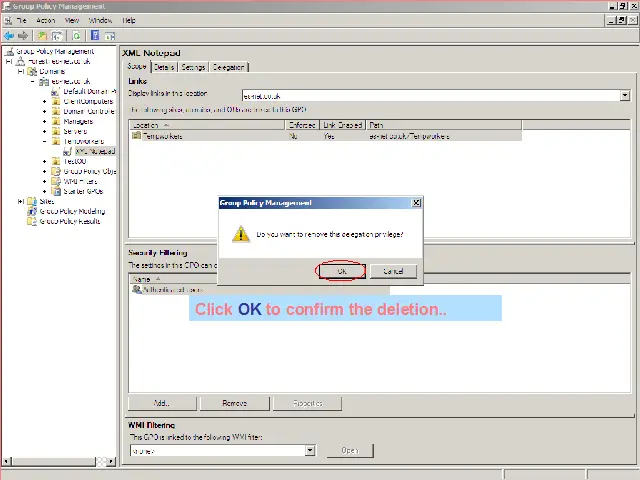Click the Tempworkers folder icon in links list
The width and height of the screenshot is (640, 480).
coord(136,136)
